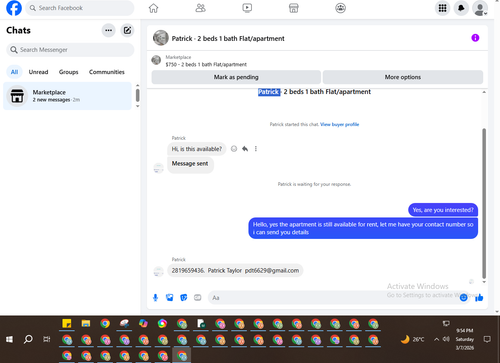
Task: Open the emoji picker in message box
Action: pyautogui.click(x=463, y=298)
